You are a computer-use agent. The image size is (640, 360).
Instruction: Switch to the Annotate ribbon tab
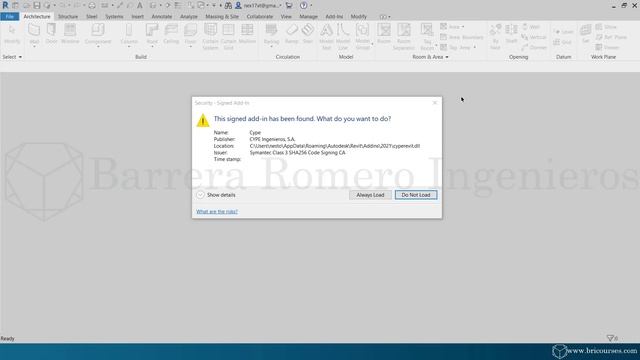click(162, 16)
